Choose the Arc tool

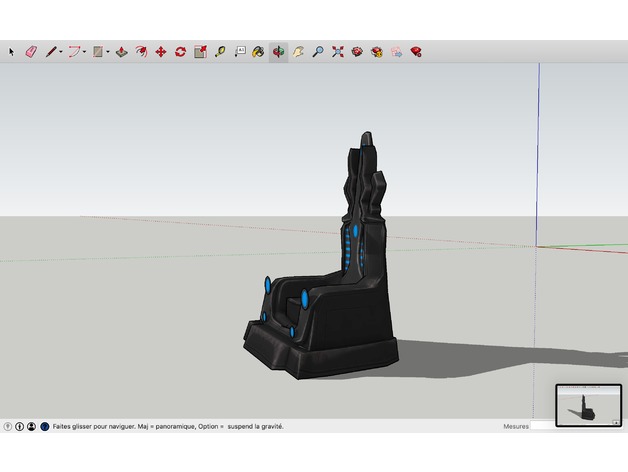(x=73, y=51)
